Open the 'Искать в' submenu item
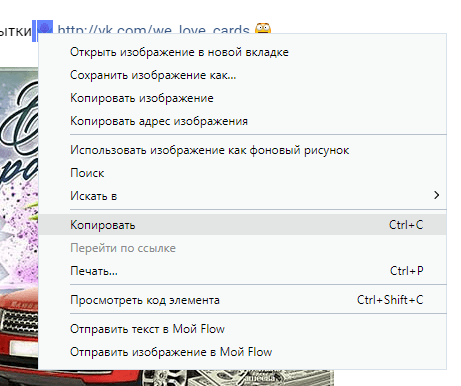The height and width of the screenshot is (386, 461). tap(242, 196)
